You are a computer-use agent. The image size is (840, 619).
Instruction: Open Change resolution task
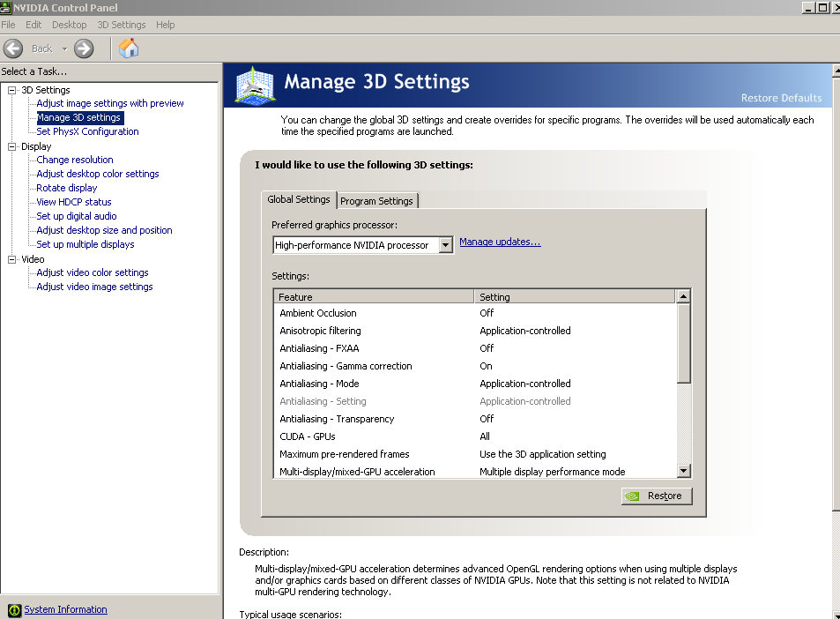[74, 160]
